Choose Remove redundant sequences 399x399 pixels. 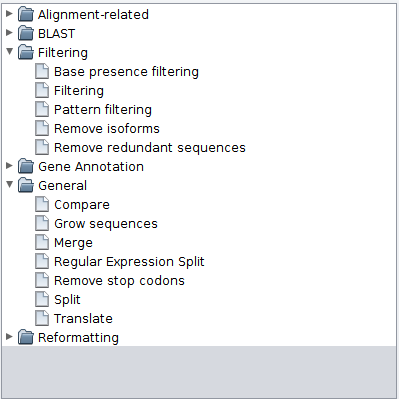click(x=150, y=148)
